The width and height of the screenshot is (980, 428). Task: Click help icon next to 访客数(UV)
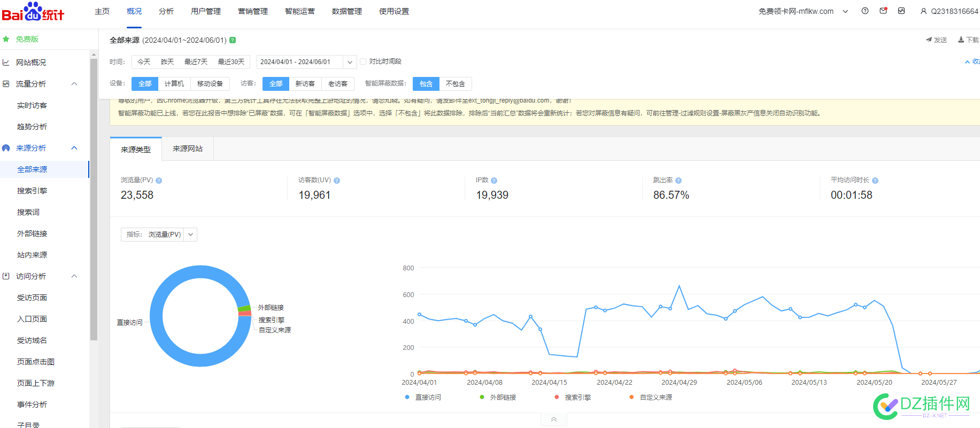coord(337,181)
